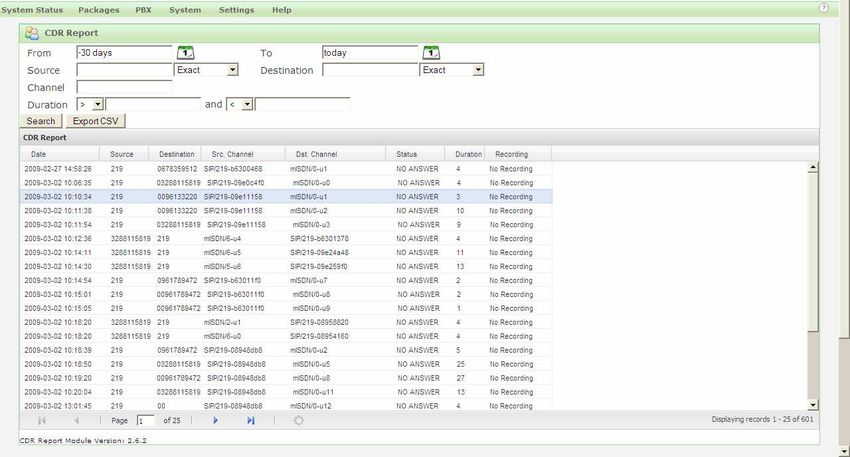Image resolution: width=850 pixels, height=457 pixels.
Task: Open the Packages menu
Action: (x=98, y=10)
